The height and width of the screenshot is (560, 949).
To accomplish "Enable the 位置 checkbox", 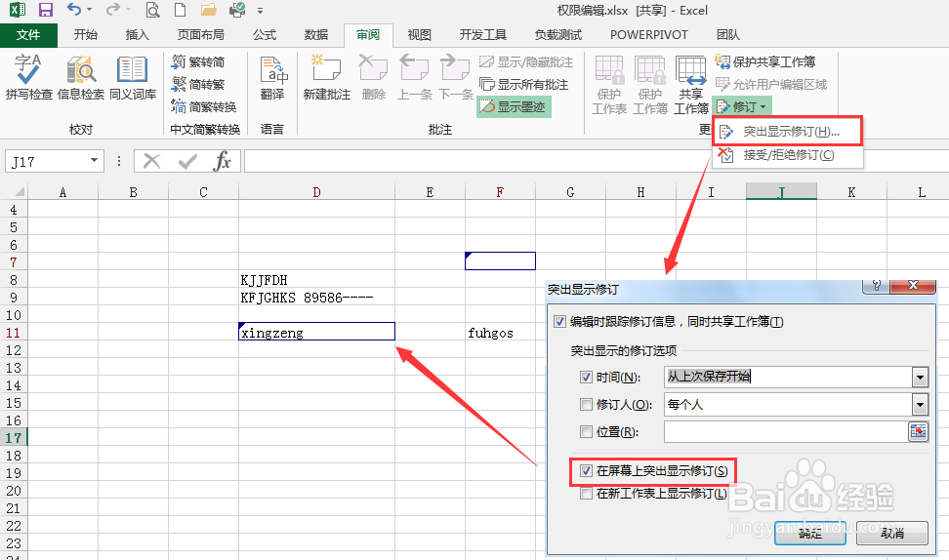I will pos(586,431).
